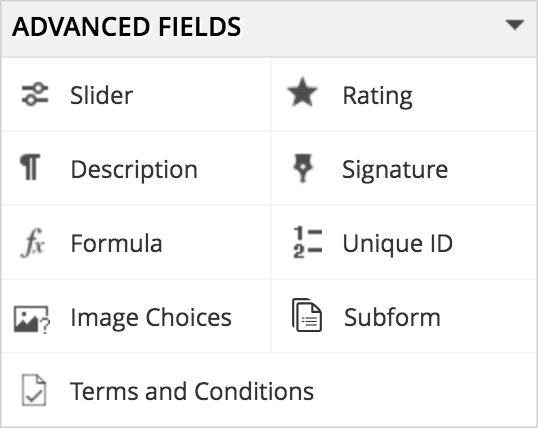538x428 pixels.
Task: Click the fx Formula icon
Action: pos(33,243)
